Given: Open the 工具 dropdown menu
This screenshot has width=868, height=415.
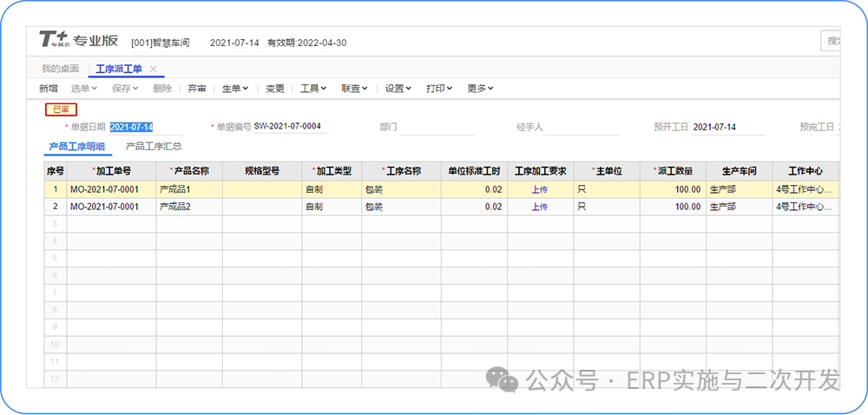Looking at the screenshot, I should pos(313,89).
